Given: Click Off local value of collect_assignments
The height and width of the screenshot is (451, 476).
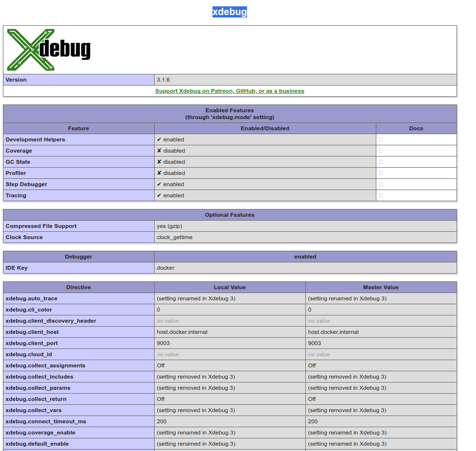Looking at the screenshot, I should 160,366.
